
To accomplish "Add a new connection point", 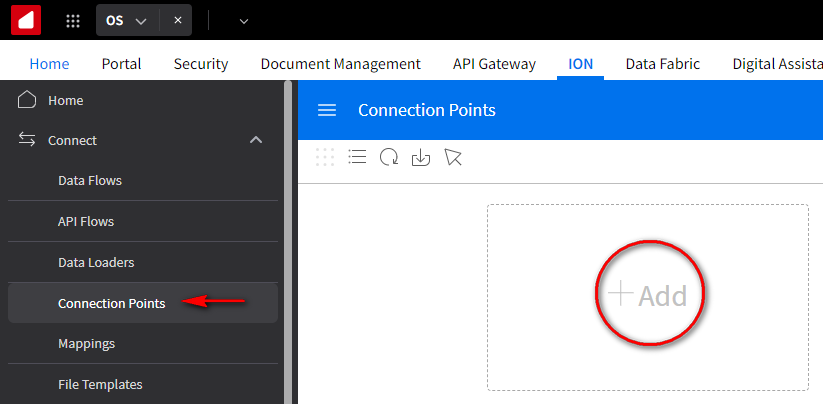I will [649, 295].
